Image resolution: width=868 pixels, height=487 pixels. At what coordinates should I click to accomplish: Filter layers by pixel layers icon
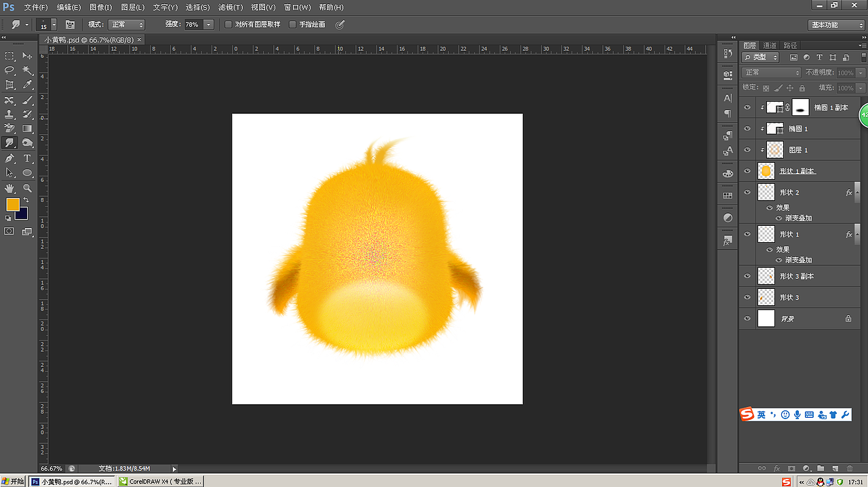(x=795, y=58)
